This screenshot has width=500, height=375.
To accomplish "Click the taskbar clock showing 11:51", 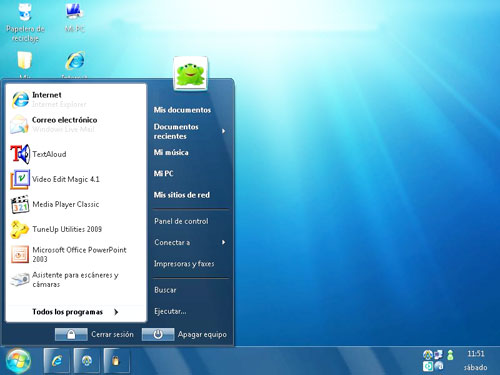I will [x=476, y=354].
